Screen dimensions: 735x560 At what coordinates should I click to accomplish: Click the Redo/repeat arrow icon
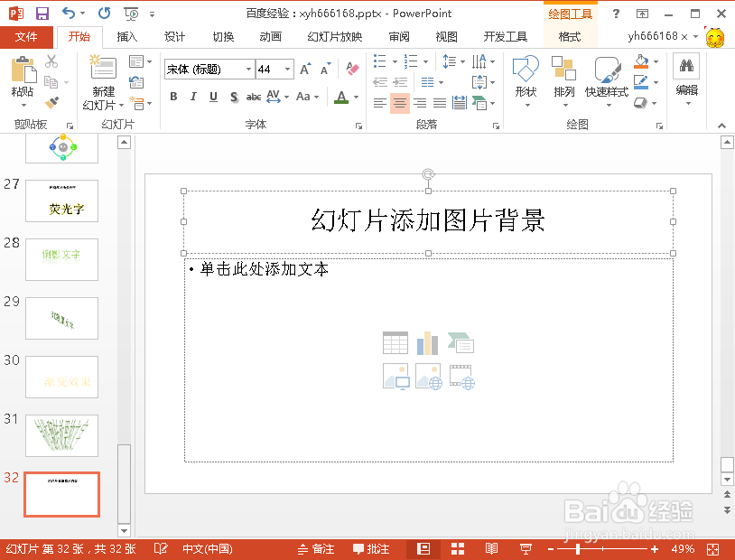click(104, 14)
